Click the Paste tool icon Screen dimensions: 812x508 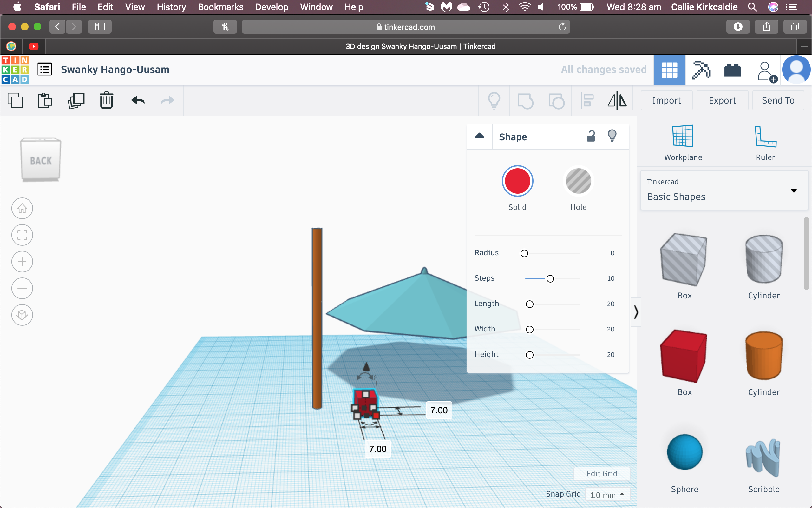pyautogui.click(x=45, y=100)
